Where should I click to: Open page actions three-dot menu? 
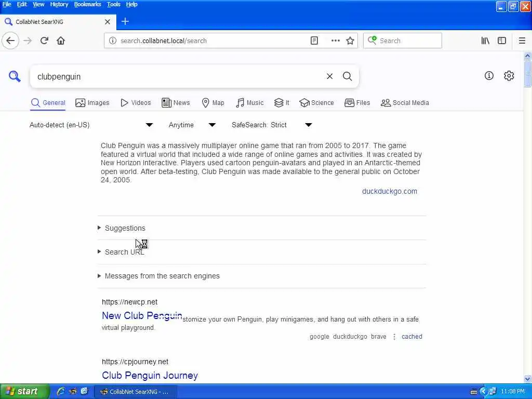(x=335, y=41)
